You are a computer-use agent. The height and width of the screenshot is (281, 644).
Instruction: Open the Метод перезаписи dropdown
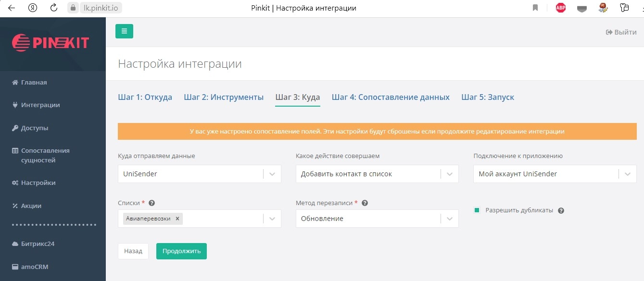click(x=449, y=219)
